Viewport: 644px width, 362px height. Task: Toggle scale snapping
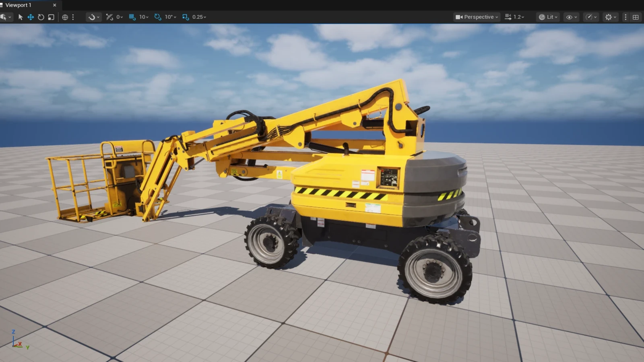(186, 17)
